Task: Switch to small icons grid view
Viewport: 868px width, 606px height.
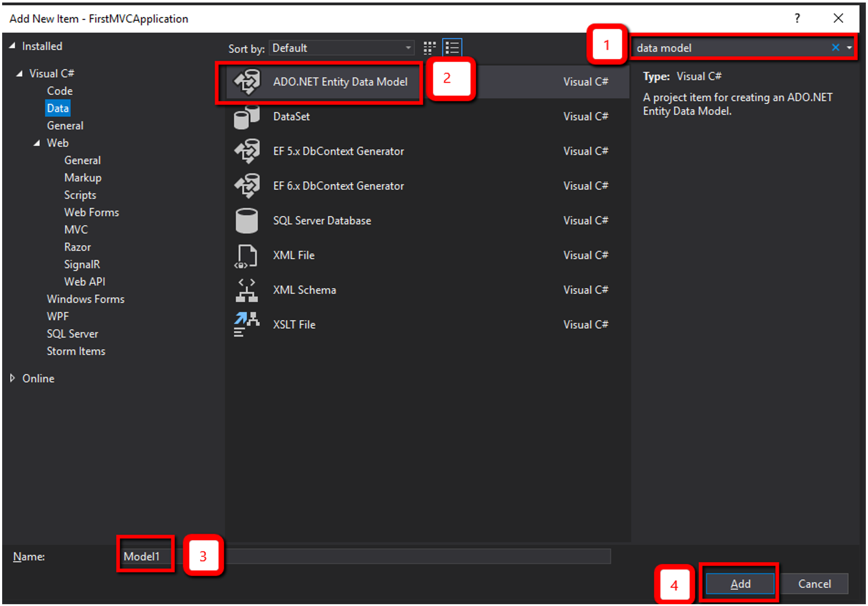Action: pos(430,48)
